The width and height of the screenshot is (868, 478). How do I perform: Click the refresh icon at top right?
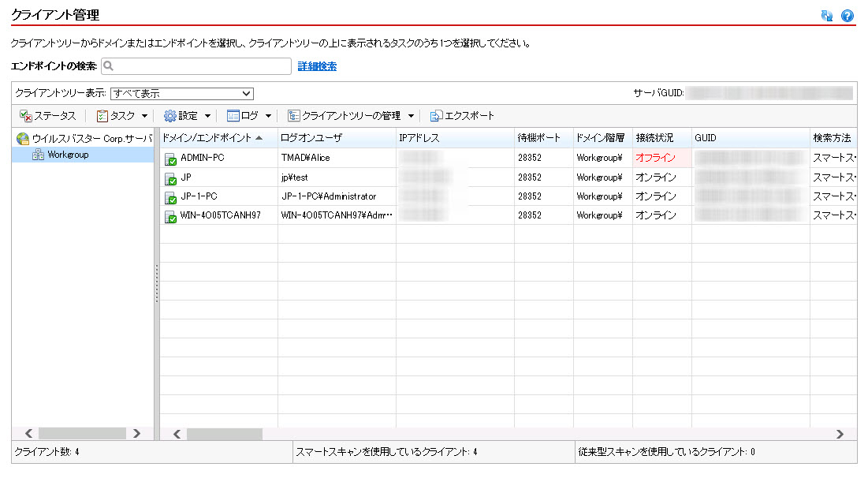click(x=827, y=16)
